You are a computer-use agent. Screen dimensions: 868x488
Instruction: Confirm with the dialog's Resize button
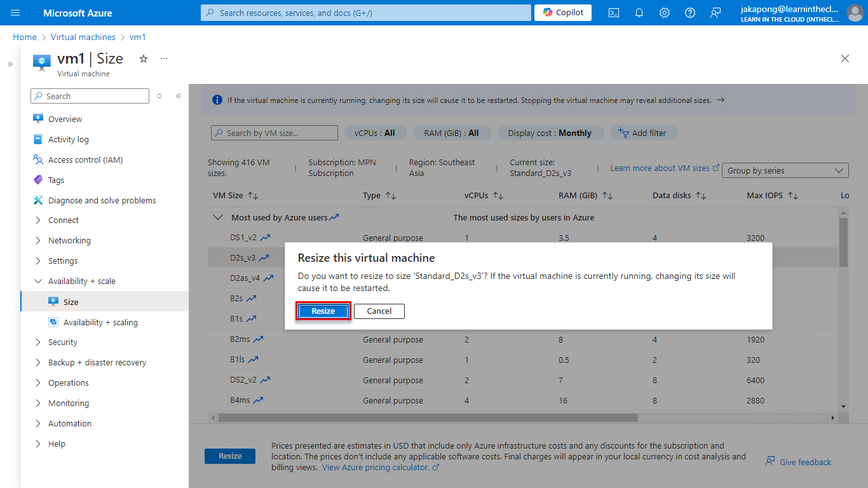pos(323,311)
